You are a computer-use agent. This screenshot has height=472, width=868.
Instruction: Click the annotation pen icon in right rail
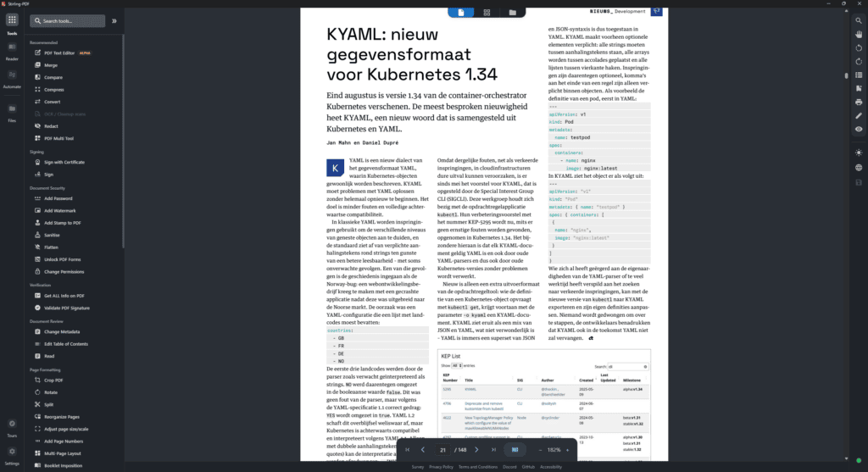[x=859, y=115]
